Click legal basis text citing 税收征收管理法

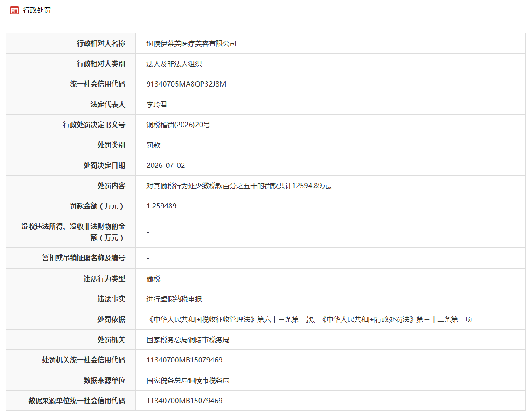pos(309,319)
